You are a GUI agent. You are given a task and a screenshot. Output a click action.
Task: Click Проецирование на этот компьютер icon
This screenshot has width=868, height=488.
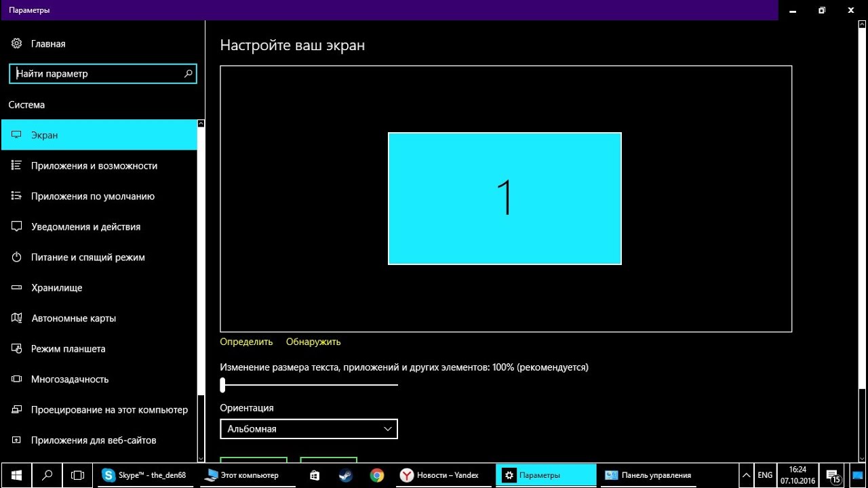tap(17, 409)
